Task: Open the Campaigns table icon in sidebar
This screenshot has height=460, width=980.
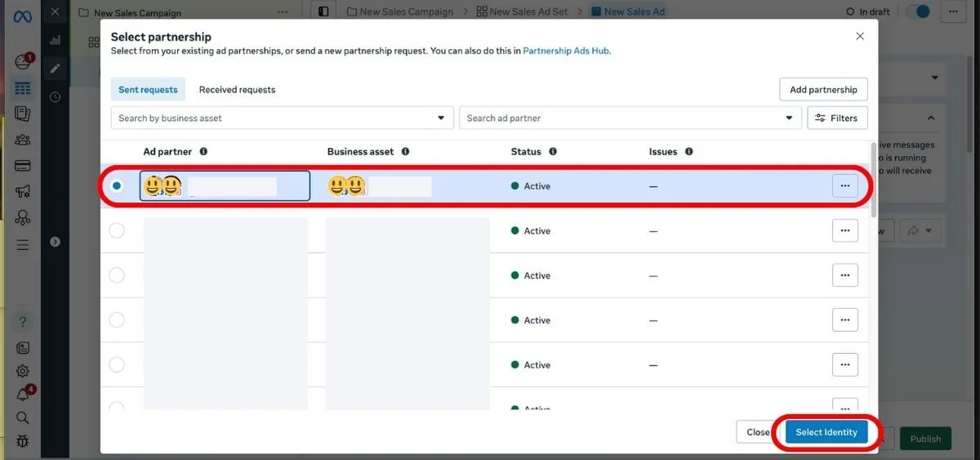Action: click(23, 88)
